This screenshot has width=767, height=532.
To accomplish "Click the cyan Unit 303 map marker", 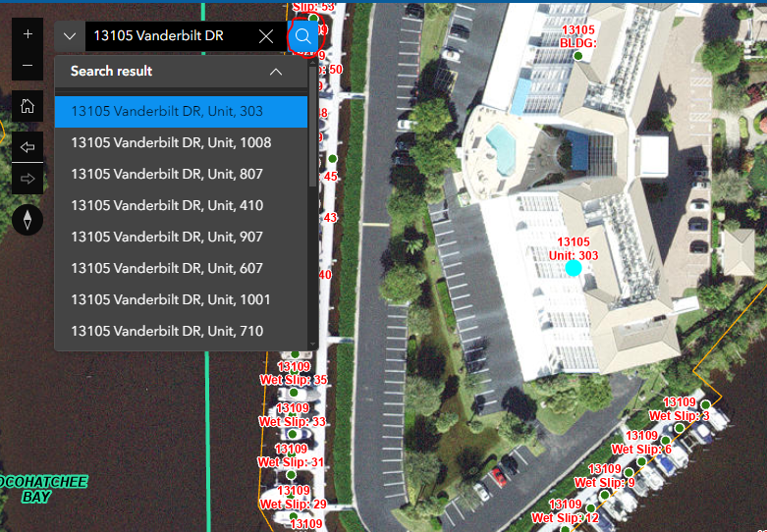I will (x=574, y=268).
